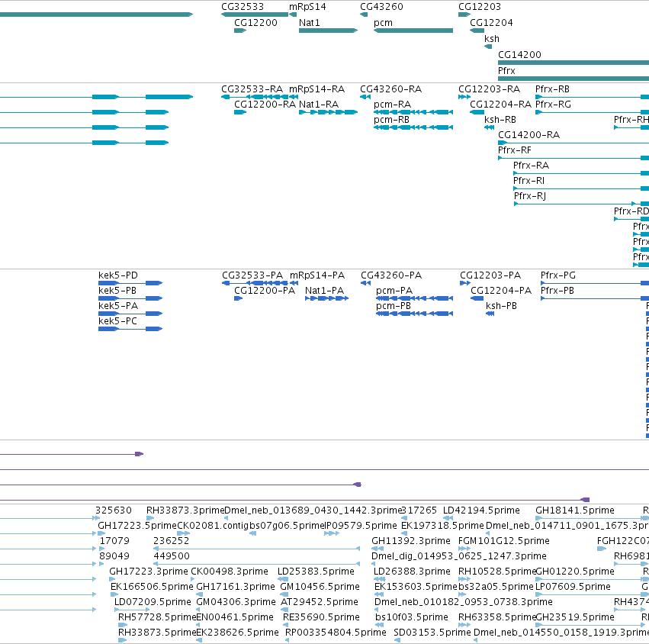The image size is (649, 644).
Task: Select the GH17223.3prime EST label
Action: pos(149,572)
